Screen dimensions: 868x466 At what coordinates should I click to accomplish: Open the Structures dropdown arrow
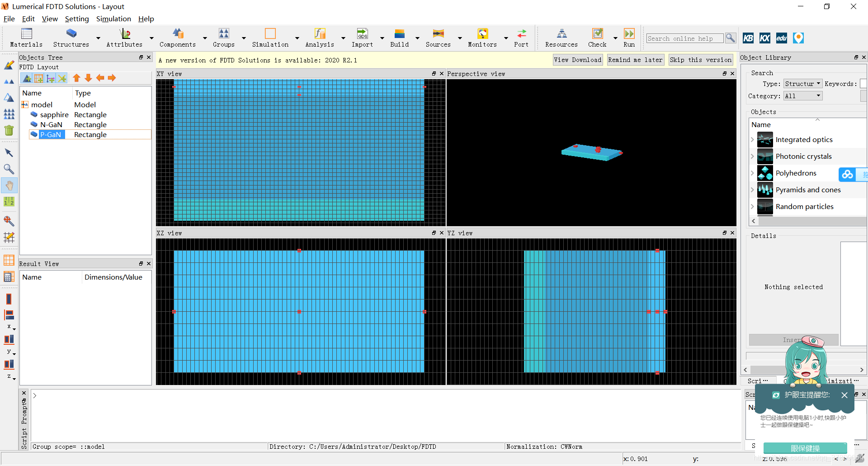pyautogui.click(x=98, y=38)
